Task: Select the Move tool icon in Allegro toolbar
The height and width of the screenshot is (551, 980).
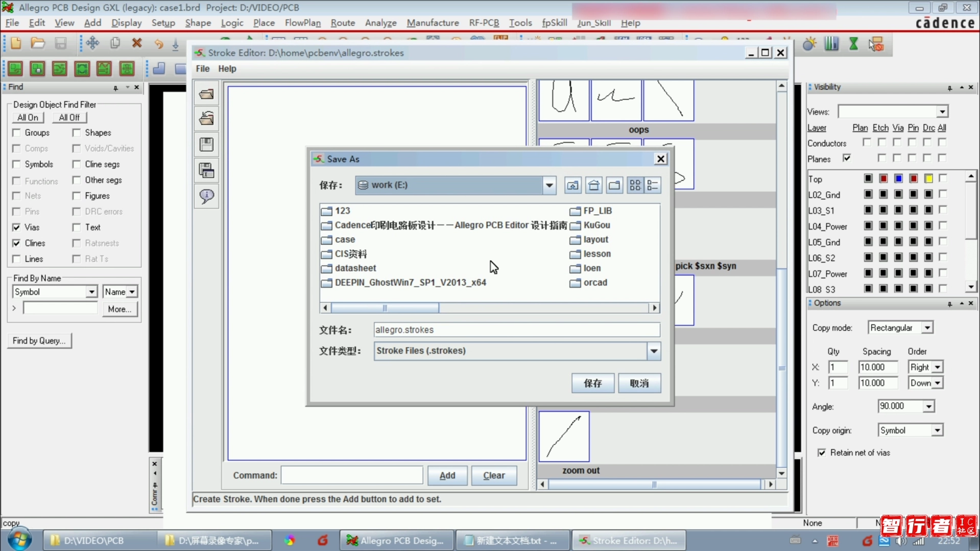Action: point(92,43)
